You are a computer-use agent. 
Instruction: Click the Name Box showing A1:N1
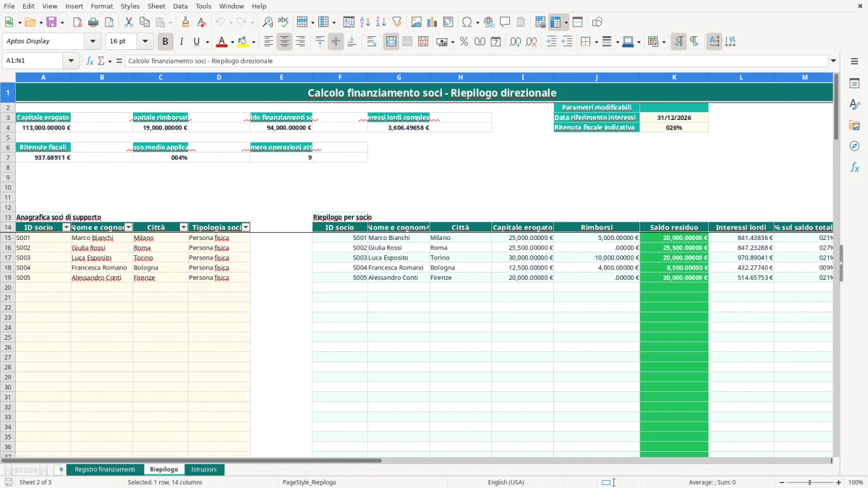pyautogui.click(x=33, y=61)
